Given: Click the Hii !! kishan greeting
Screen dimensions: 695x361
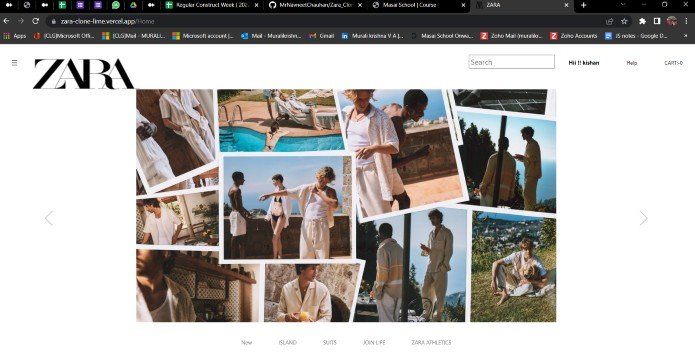Looking at the screenshot, I should (584, 63).
